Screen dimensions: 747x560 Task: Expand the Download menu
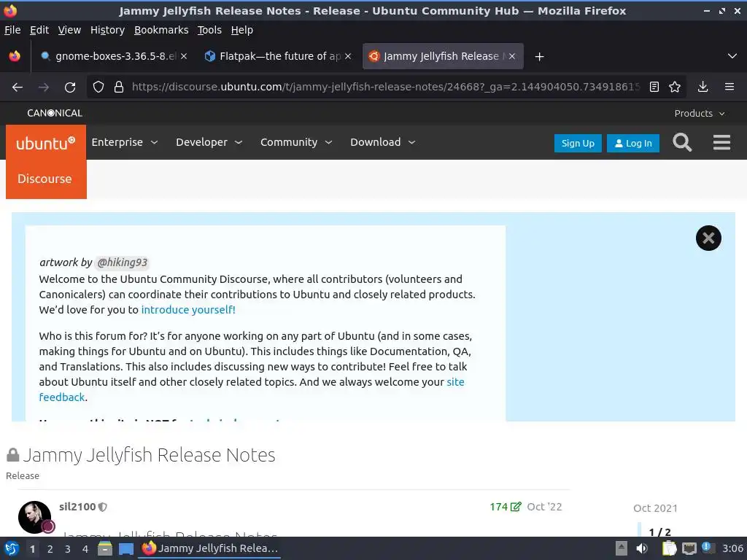[383, 142]
